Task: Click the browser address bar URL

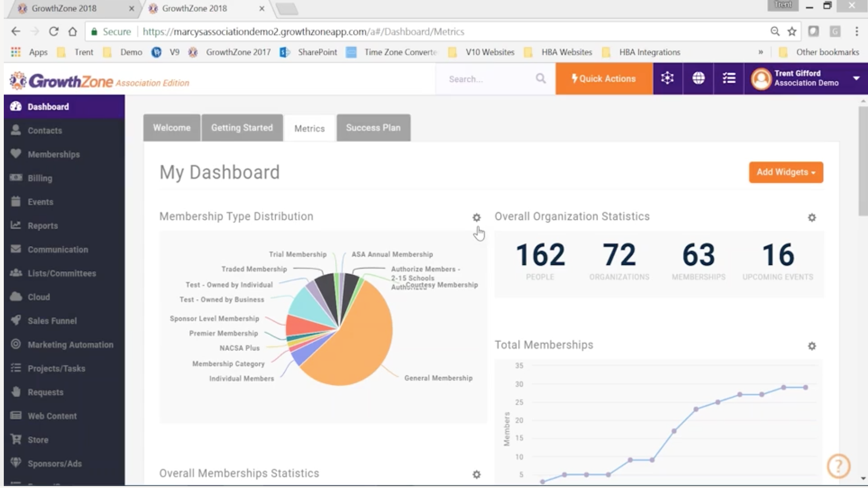Action: point(303,32)
